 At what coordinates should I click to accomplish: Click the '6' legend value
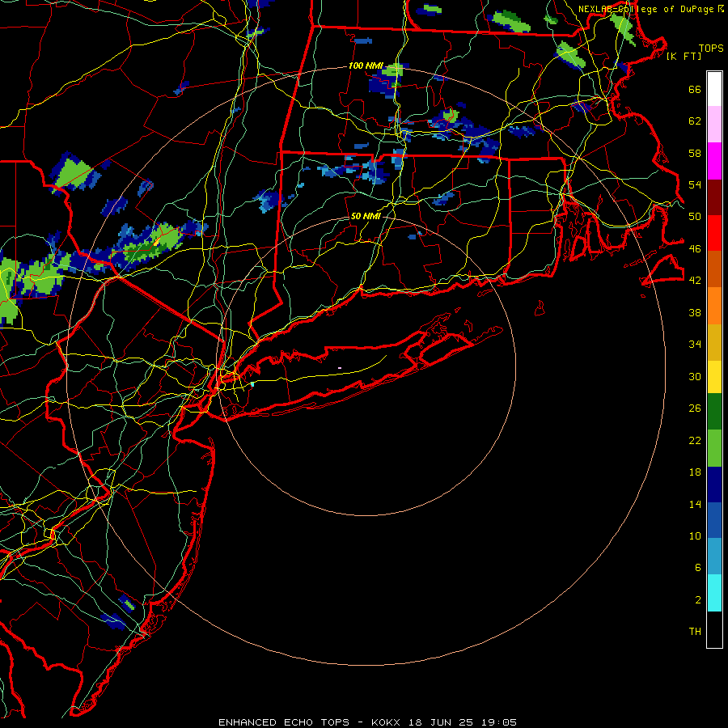(698, 567)
